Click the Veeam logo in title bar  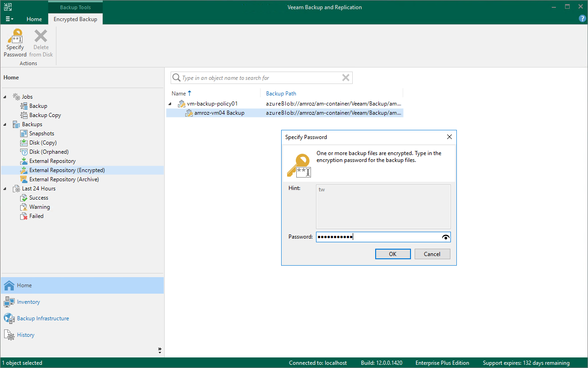click(8, 7)
